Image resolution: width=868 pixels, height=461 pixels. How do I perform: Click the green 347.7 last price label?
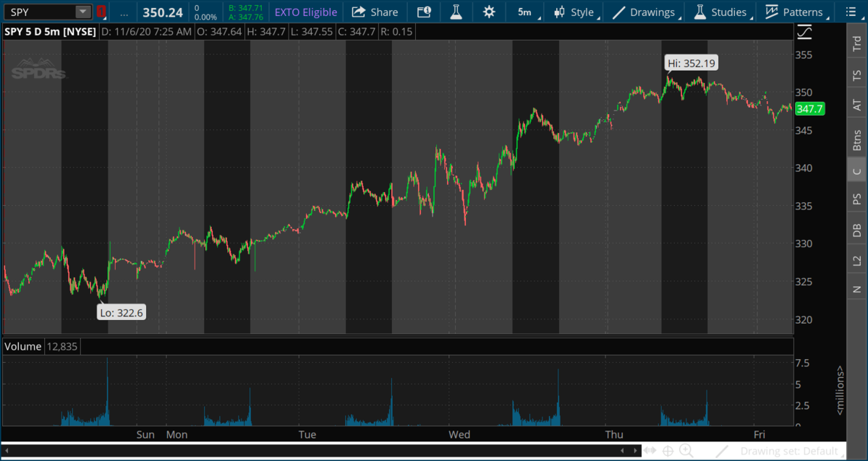click(809, 109)
